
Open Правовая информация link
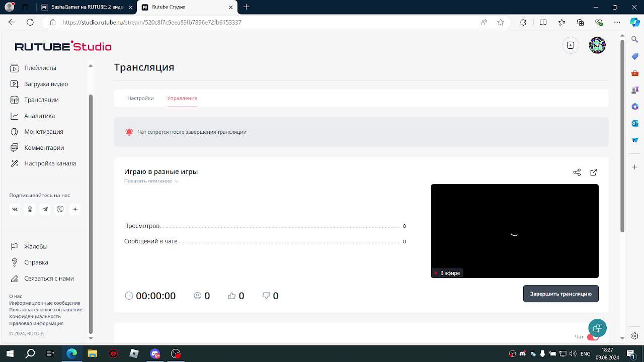pyautogui.click(x=36, y=323)
